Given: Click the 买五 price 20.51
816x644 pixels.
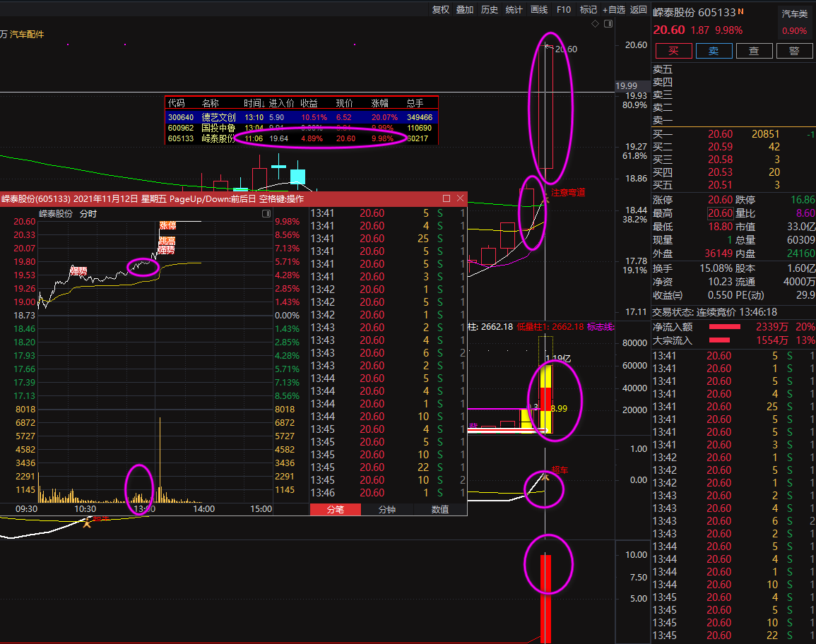Looking at the screenshot, I should tap(720, 185).
